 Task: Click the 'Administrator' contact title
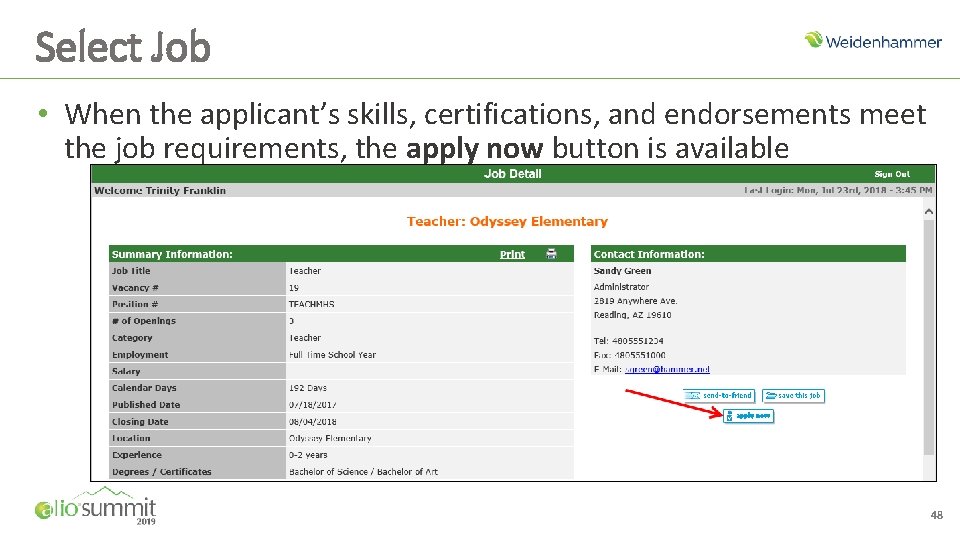click(x=621, y=287)
